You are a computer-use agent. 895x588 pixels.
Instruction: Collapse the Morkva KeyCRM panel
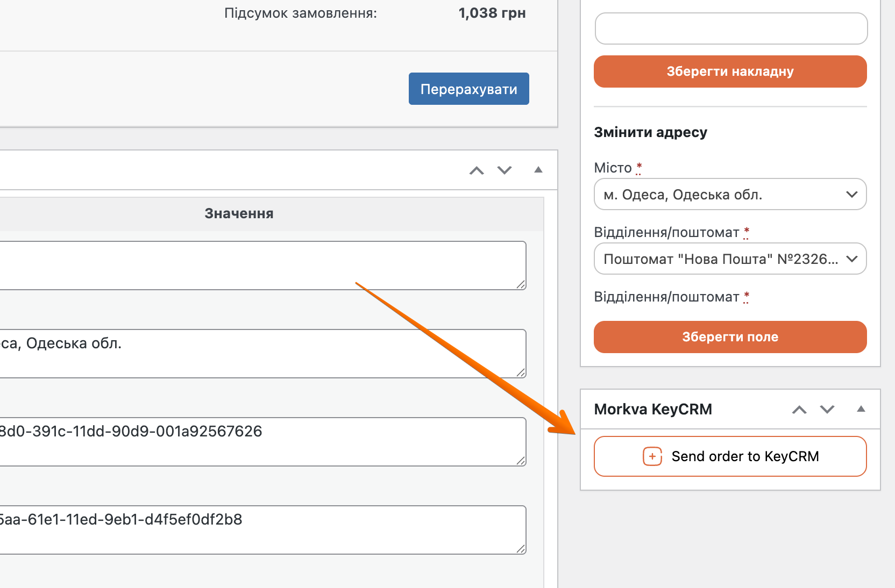(861, 410)
